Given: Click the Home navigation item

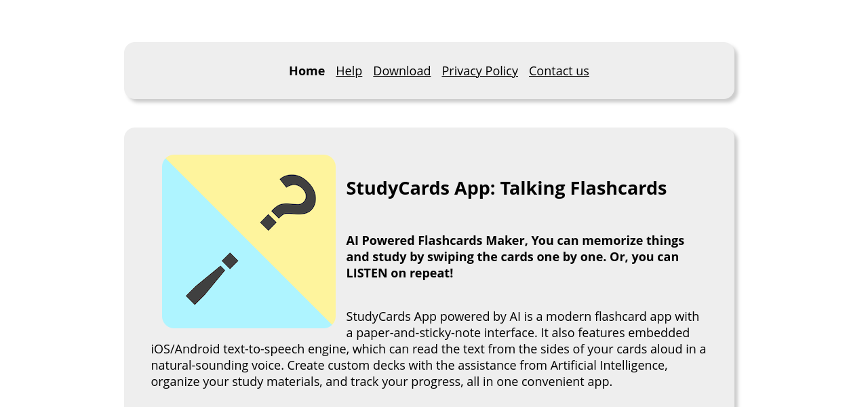Looking at the screenshot, I should coord(307,71).
